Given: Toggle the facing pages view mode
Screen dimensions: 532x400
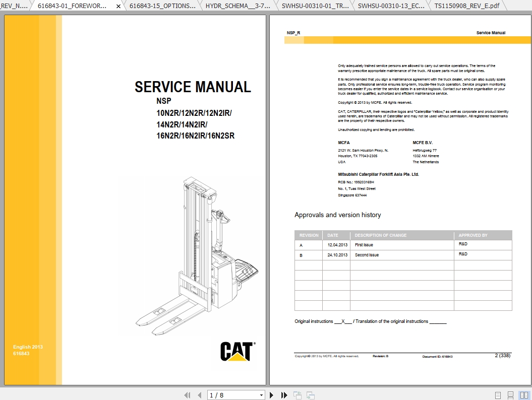Looking at the screenshot, I should point(524,395).
